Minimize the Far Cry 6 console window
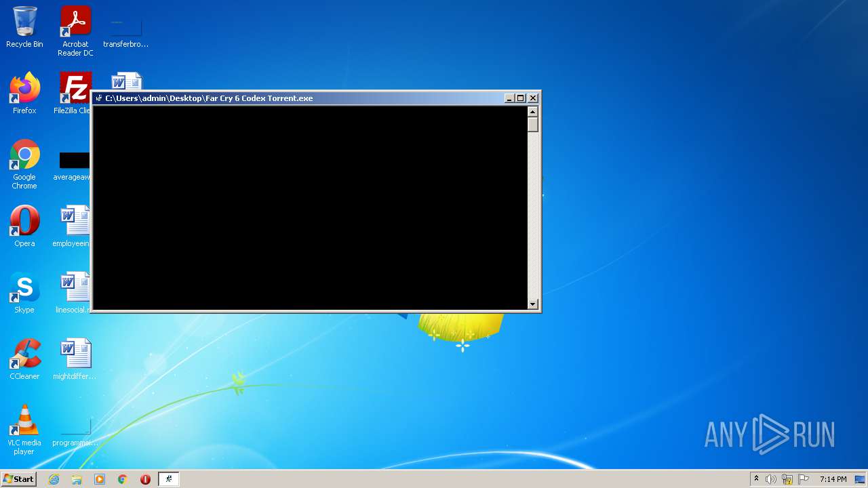This screenshot has height=488, width=868. pyautogui.click(x=509, y=98)
